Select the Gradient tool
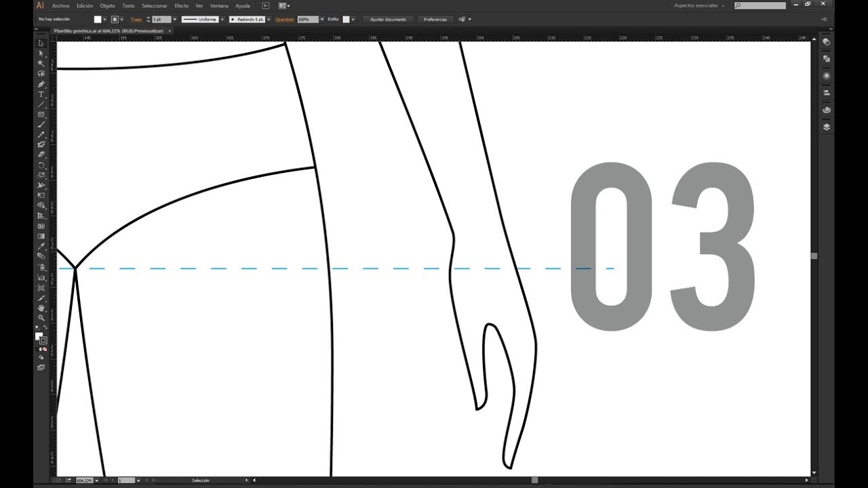 (41, 236)
